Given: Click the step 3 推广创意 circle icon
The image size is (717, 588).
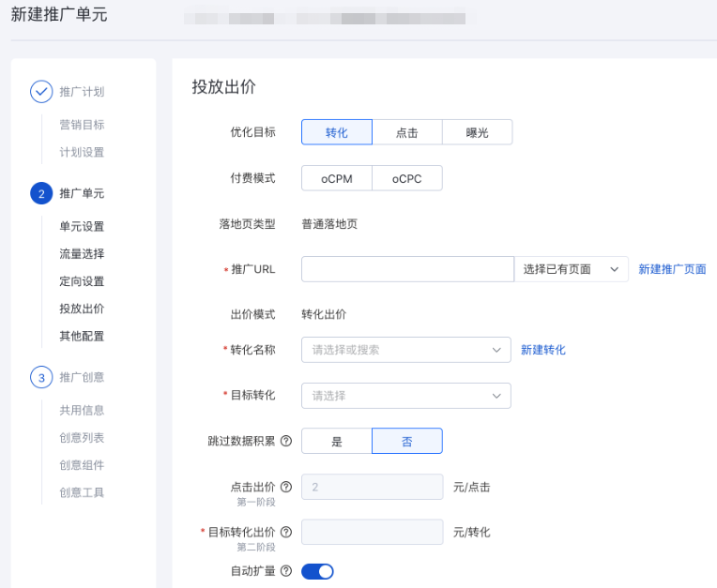Looking at the screenshot, I should (x=41, y=377).
